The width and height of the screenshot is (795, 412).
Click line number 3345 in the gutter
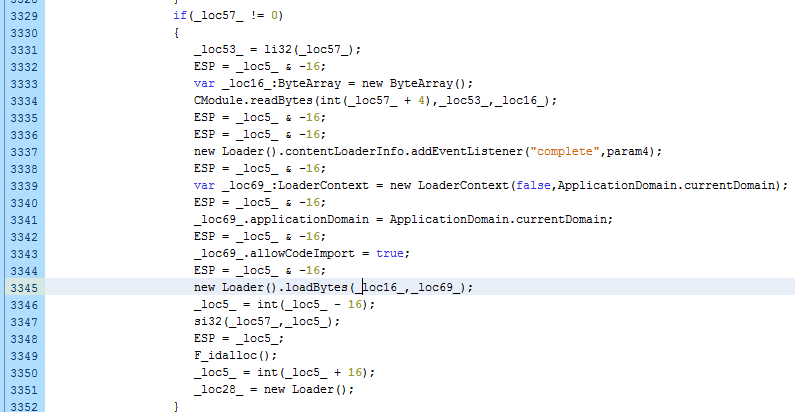click(19, 287)
